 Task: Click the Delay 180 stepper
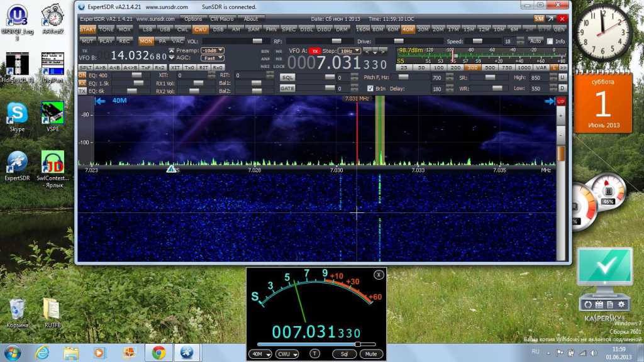tap(449, 88)
